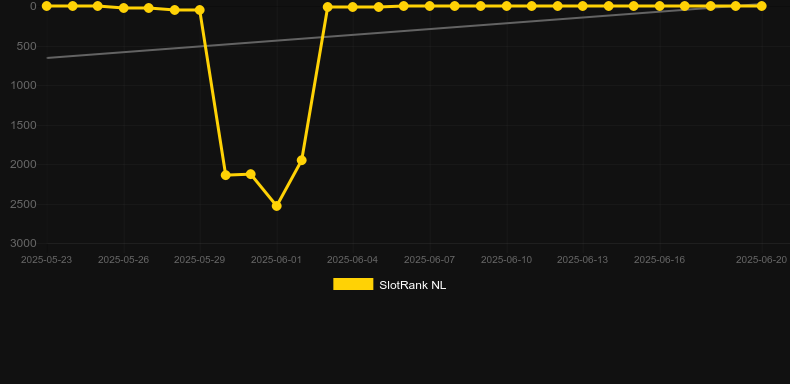Image resolution: width=790 pixels, height=384 pixels.
Task: Click the 2025-06-20 x-axis date label
Action: click(761, 260)
